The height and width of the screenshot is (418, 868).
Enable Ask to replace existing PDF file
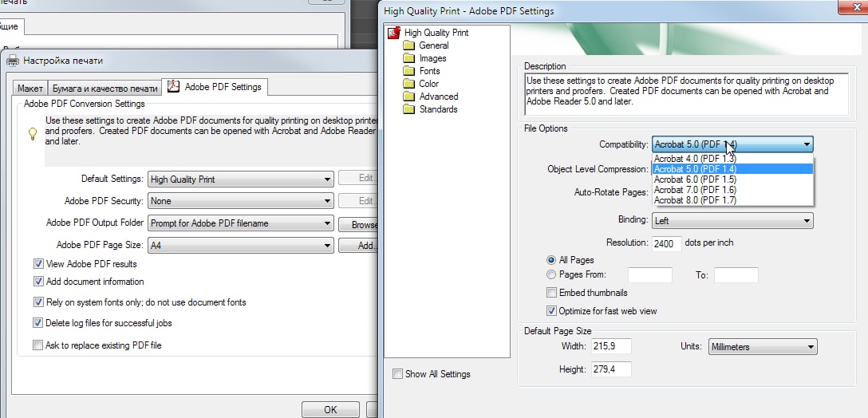[38, 345]
